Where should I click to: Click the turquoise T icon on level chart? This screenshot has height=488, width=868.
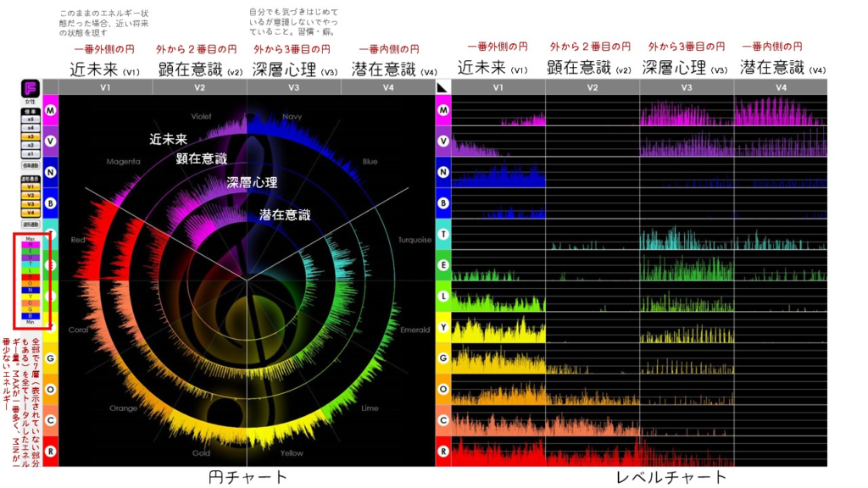[x=442, y=234]
